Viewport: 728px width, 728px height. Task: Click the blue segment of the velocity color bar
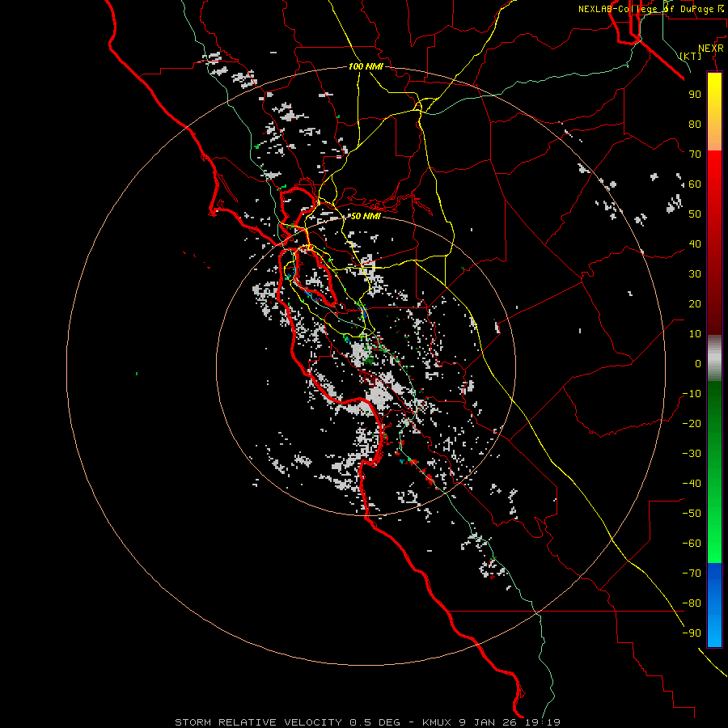coord(714,605)
